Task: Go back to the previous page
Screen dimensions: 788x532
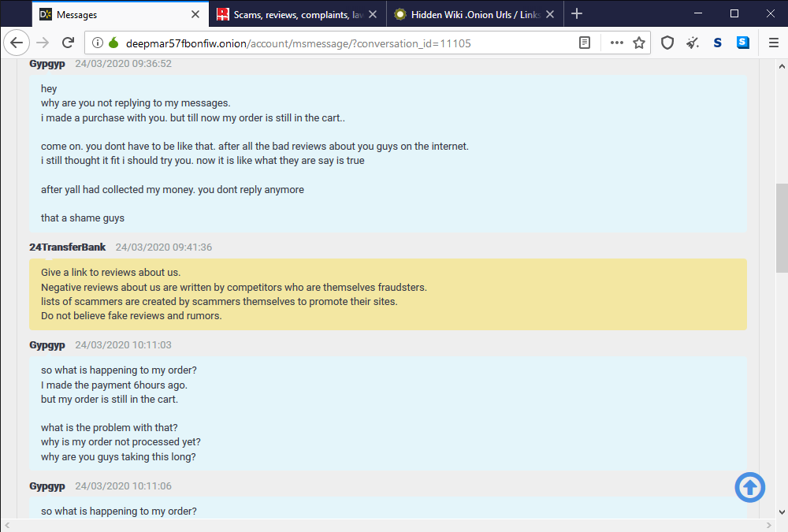Action: point(17,43)
